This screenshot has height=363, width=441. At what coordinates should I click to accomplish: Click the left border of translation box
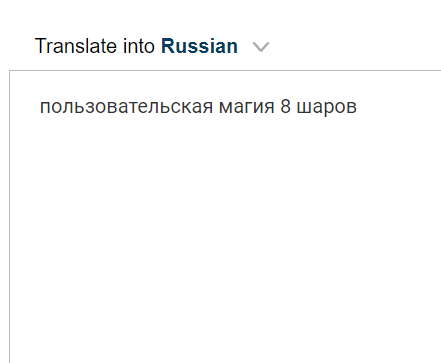click(9, 217)
